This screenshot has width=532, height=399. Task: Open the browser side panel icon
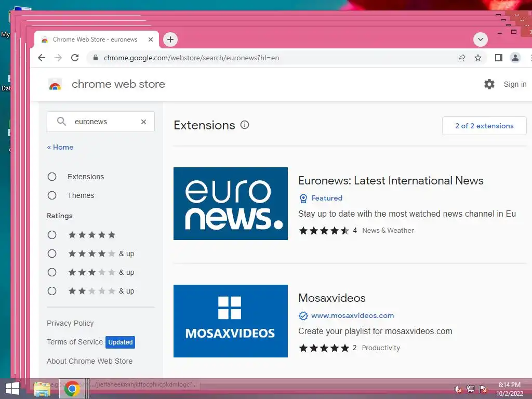tap(498, 58)
